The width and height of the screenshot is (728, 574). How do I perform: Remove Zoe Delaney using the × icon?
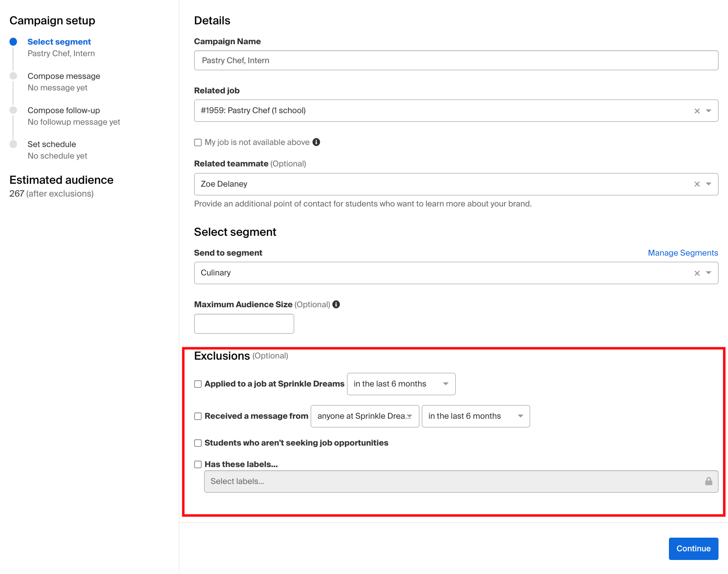[697, 184]
